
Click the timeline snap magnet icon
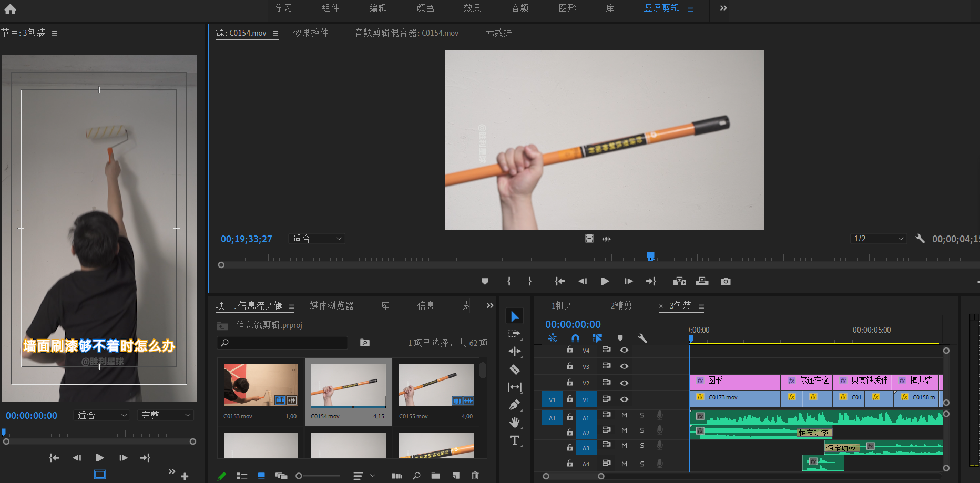[575, 338]
